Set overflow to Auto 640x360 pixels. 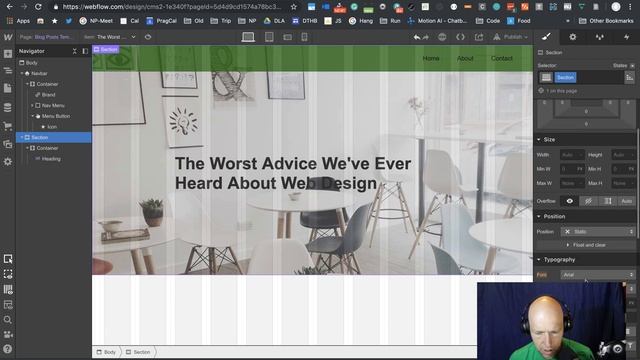coord(626,201)
